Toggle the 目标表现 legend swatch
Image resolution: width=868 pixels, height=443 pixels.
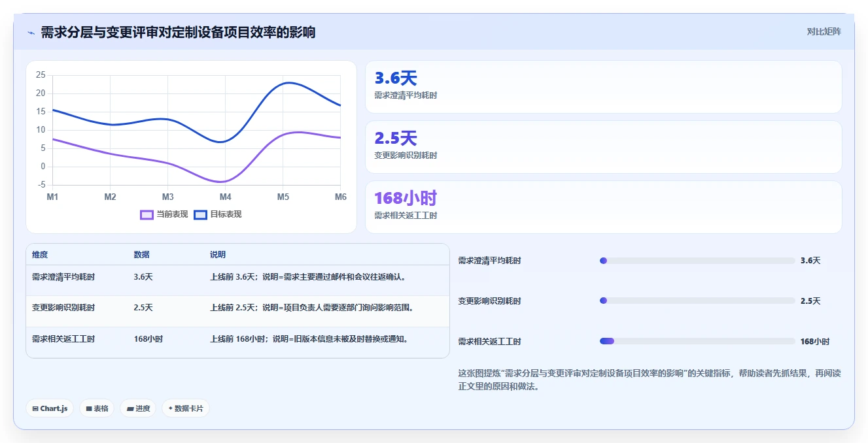(201, 214)
